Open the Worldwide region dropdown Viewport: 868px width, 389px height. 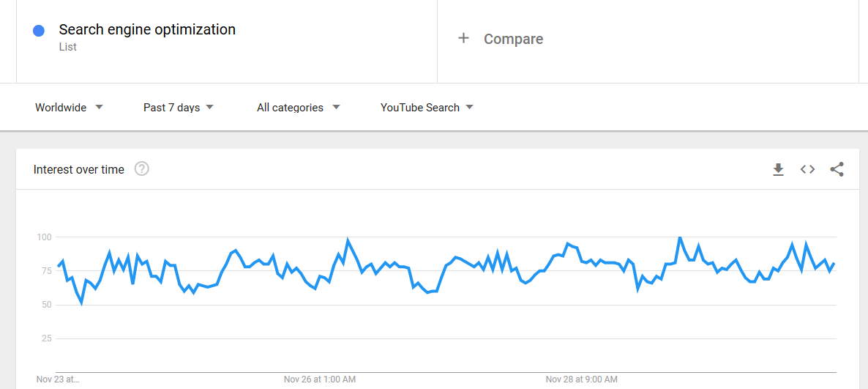69,108
